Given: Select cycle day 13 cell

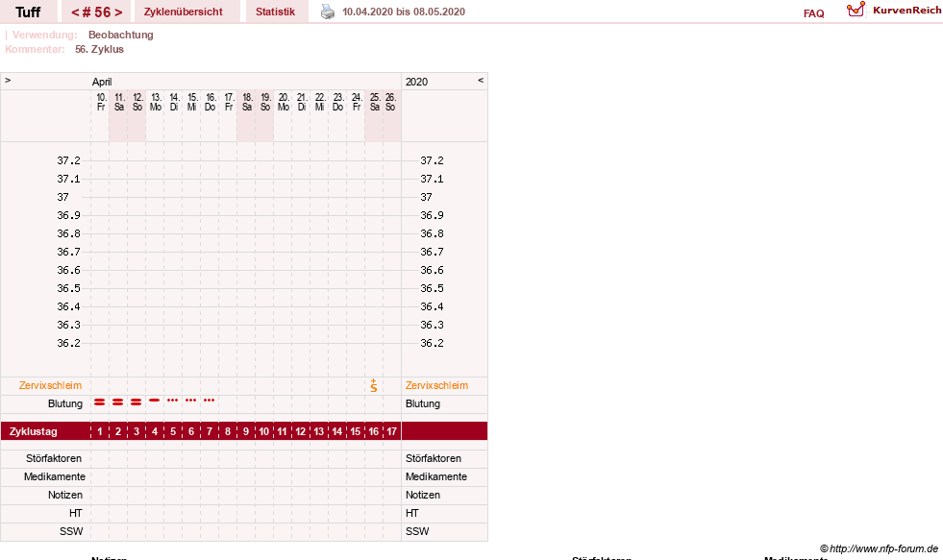Looking at the screenshot, I should (x=319, y=431).
